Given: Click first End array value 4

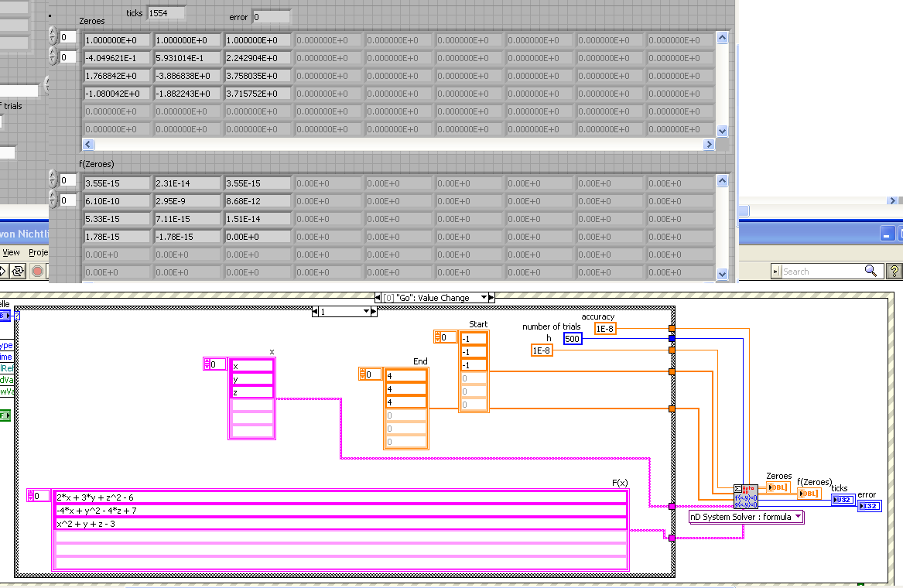Looking at the screenshot, I should [x=406, y=375].
